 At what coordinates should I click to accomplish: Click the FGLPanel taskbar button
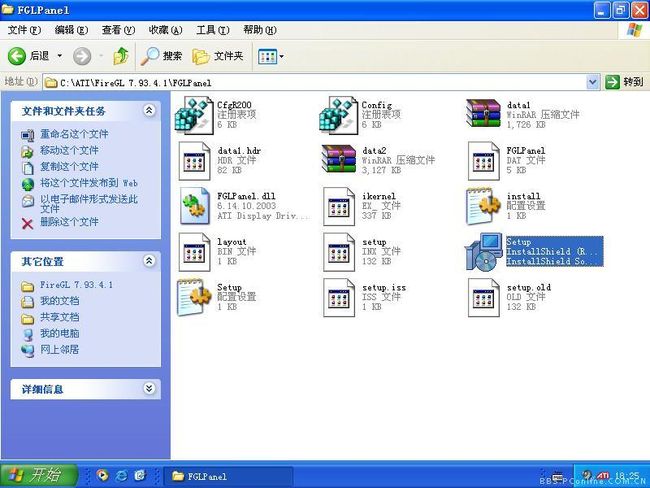click(228, 476)
